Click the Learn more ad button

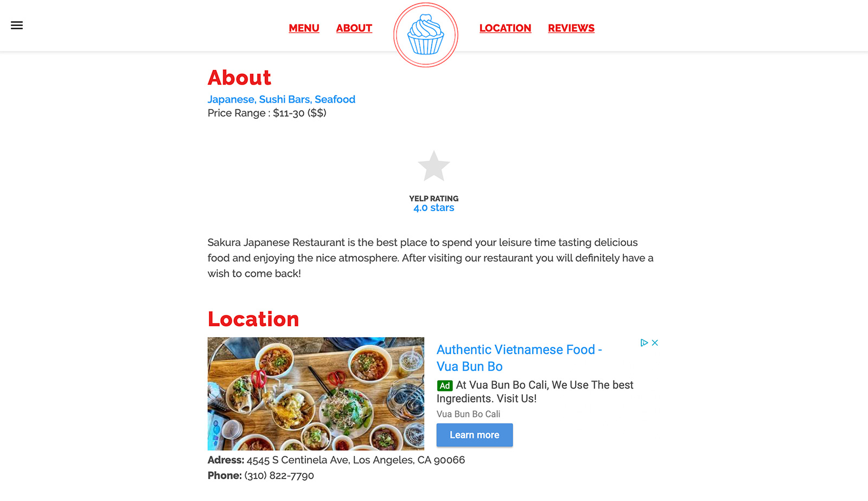click(x=475, y=435)
